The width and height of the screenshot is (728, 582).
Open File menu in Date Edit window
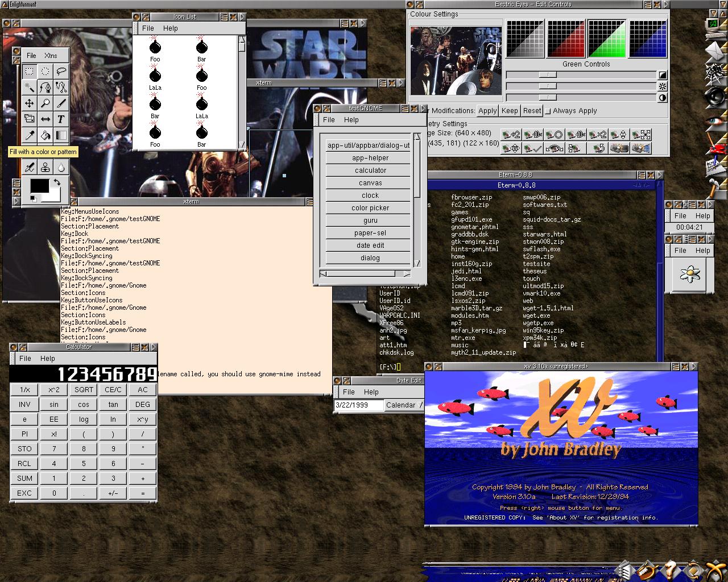click(349, 392)
